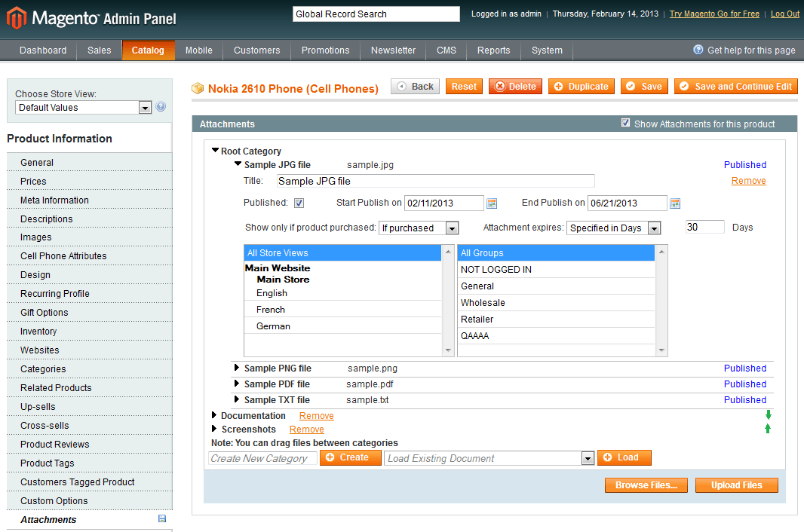804x532 pixels.
Task: Click the product box icon beside Nokia 2610 Phone
Action: [x=197, y=88]
